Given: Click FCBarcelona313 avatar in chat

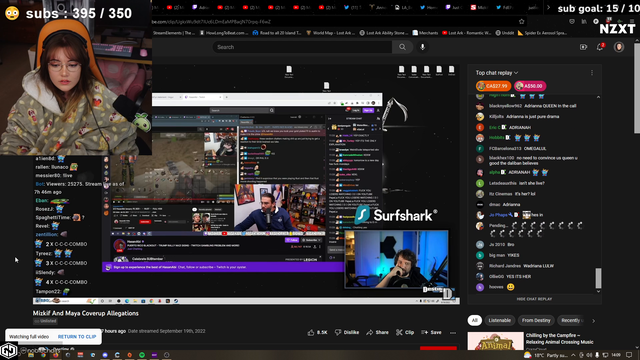Looking at the screenshot, I should point(480,149).
